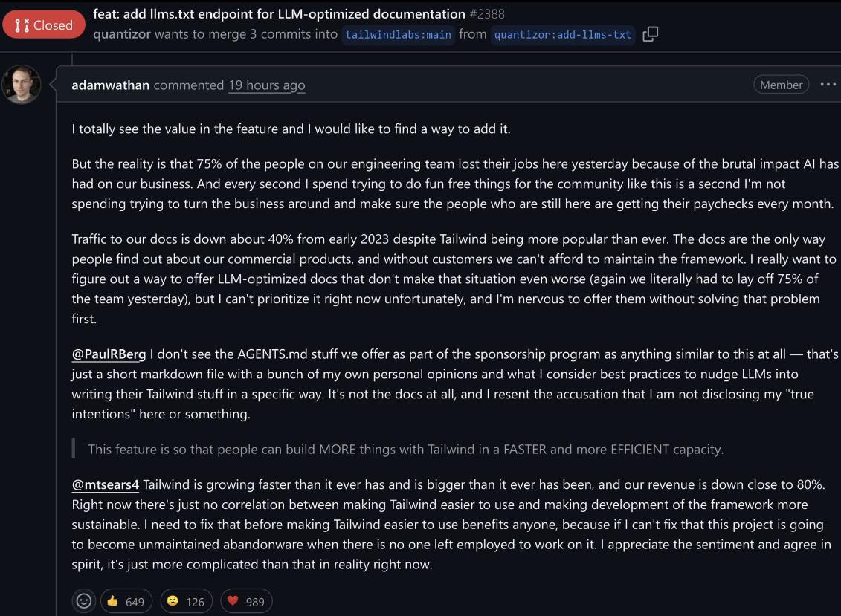Open the emoji reaction picker
The image size is (841, 616).
pos(83,600)
